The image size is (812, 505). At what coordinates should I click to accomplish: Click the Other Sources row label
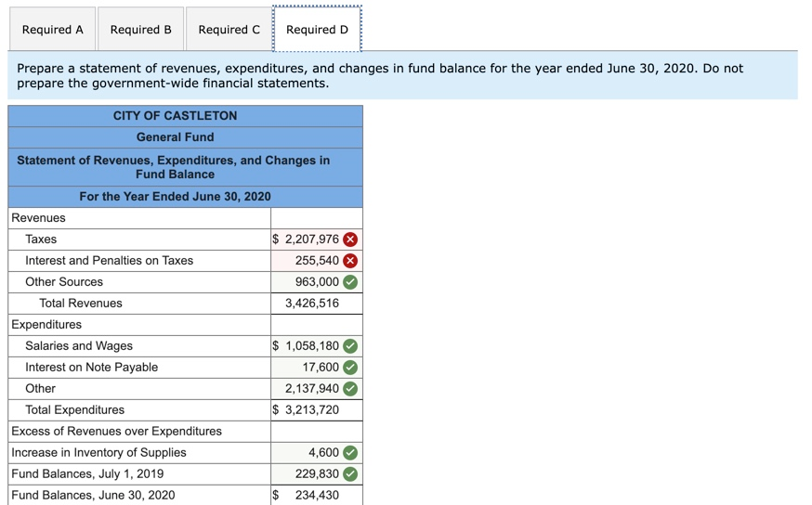click(64, 282)
